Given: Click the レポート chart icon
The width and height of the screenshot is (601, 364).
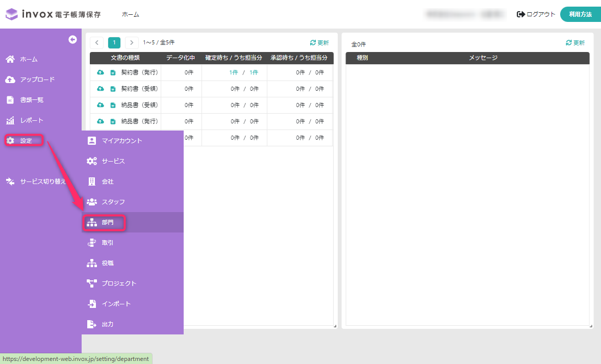Looking at the screenshot, I should [11, 120].
